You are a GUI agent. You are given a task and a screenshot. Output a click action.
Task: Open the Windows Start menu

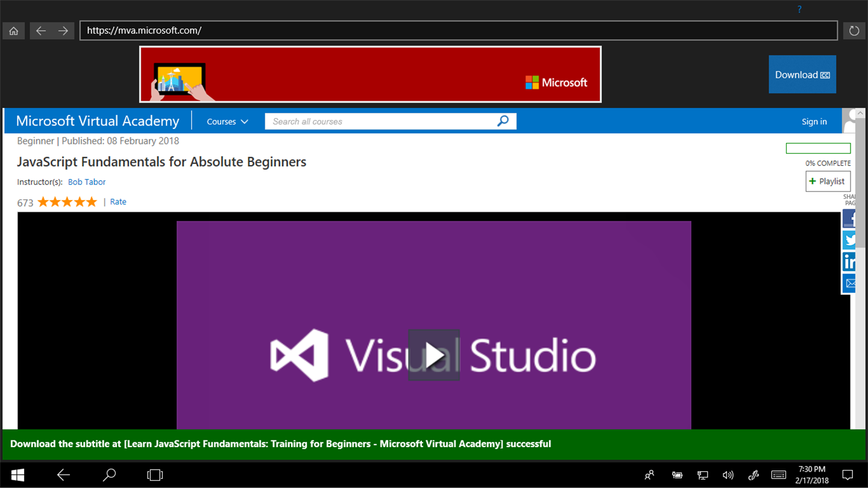[17, 475]
